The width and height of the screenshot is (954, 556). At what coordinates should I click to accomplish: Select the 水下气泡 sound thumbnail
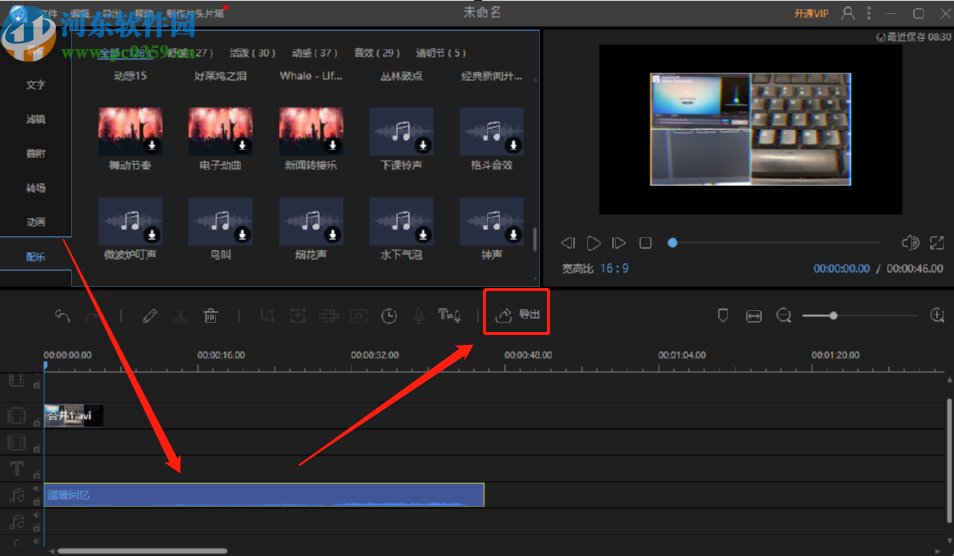click(x=401, y=221)
